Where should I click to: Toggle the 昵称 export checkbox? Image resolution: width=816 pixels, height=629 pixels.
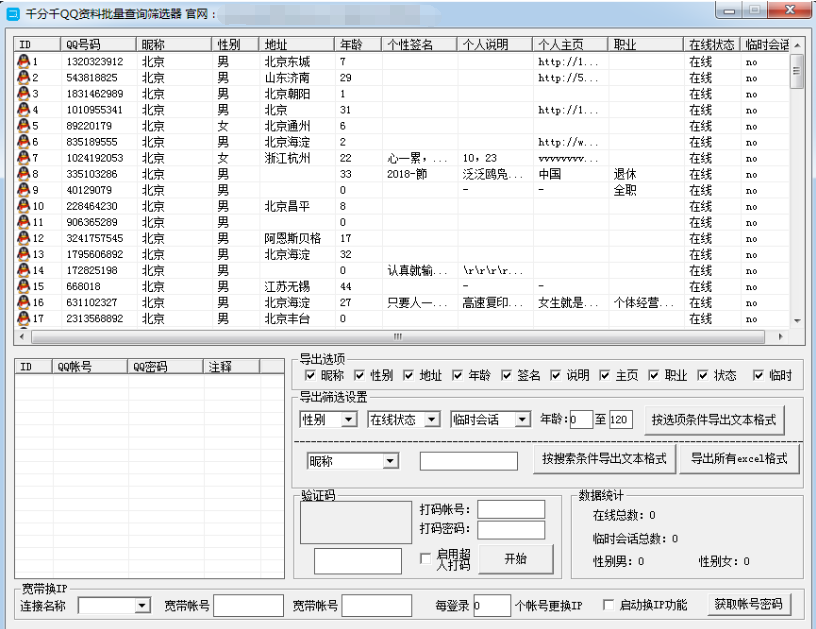coord(311,375)
